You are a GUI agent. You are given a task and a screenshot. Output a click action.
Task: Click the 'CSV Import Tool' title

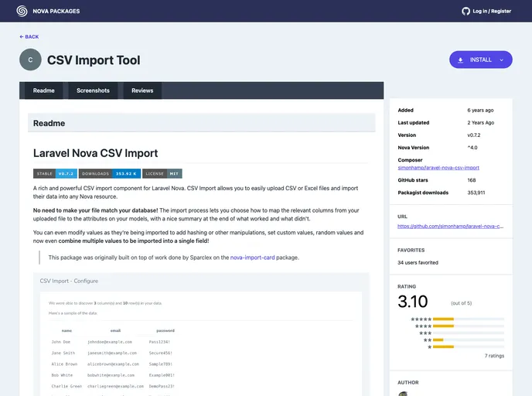click(94, 60)
